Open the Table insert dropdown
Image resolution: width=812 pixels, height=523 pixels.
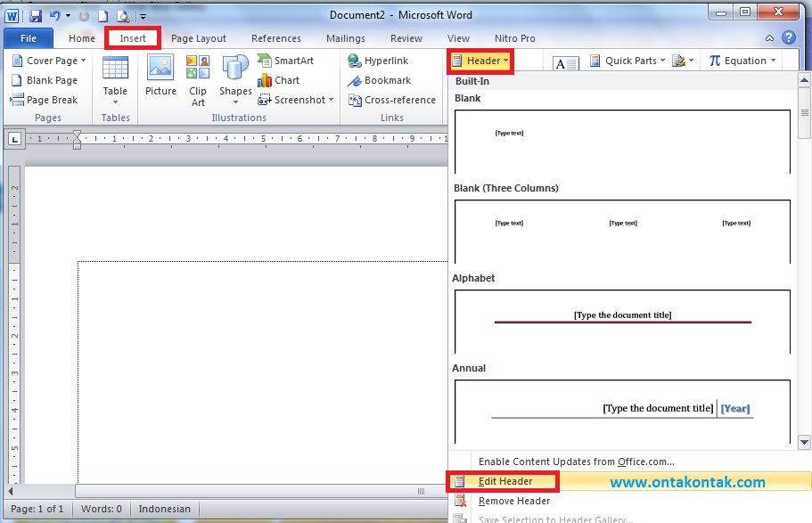pyautogui.click(x=115, y=80)
